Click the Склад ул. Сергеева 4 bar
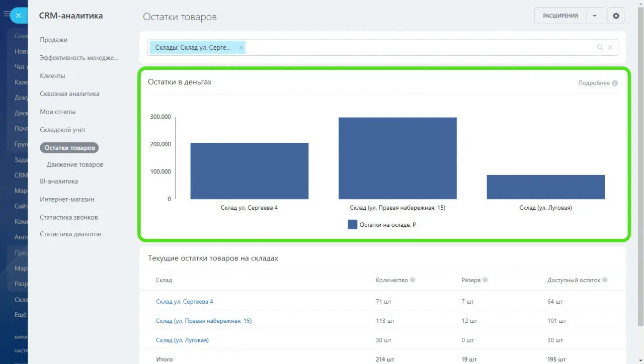644x364 pixels. tap(249, 171)
